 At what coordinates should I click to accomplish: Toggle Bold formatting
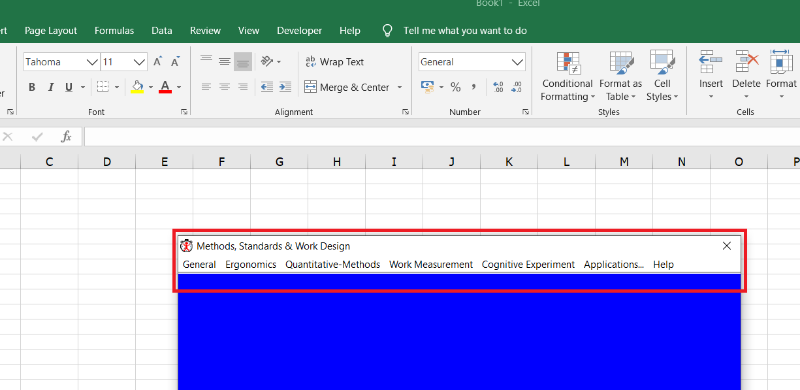point(32,87)
